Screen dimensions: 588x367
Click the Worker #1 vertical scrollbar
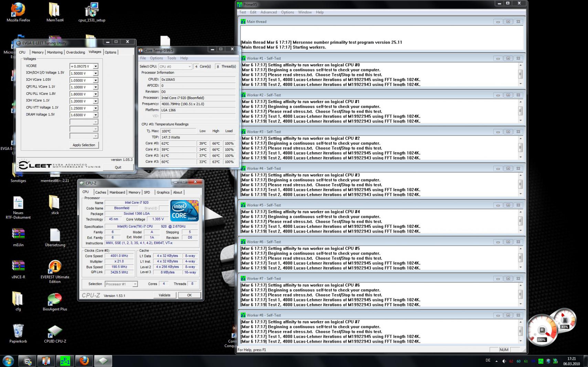tap(520, 75)
